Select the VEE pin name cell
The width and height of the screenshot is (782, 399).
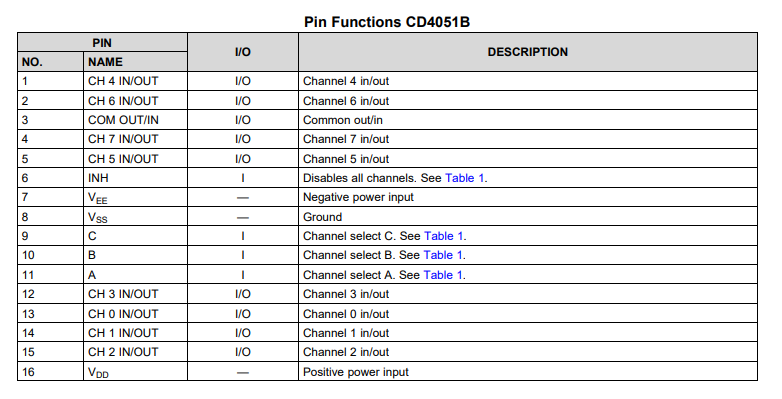135,198
